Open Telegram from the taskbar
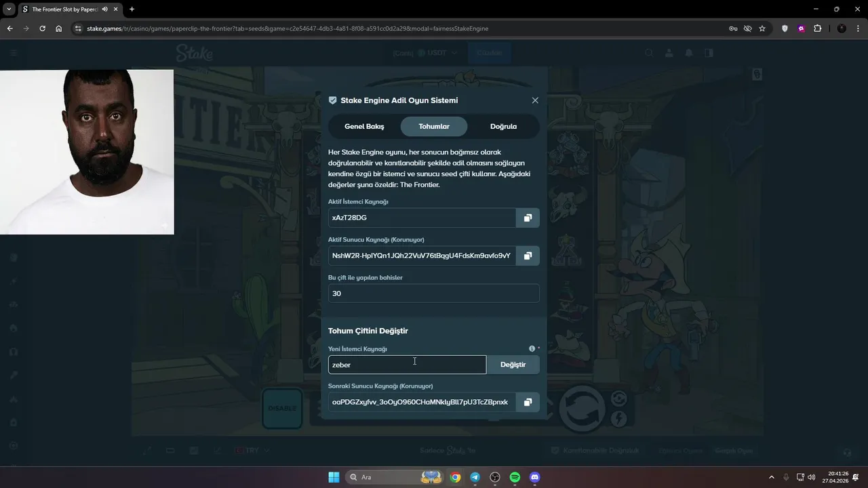 (475, 477)
